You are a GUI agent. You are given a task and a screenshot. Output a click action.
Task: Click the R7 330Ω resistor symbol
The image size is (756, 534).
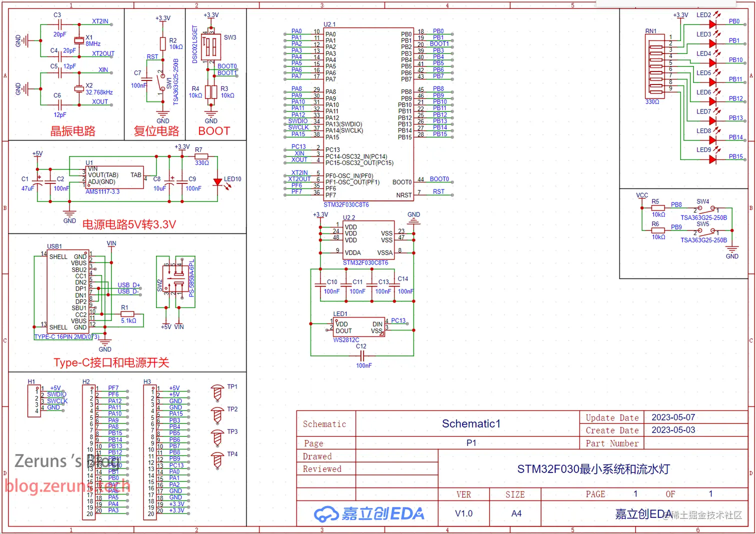point(200,156)
